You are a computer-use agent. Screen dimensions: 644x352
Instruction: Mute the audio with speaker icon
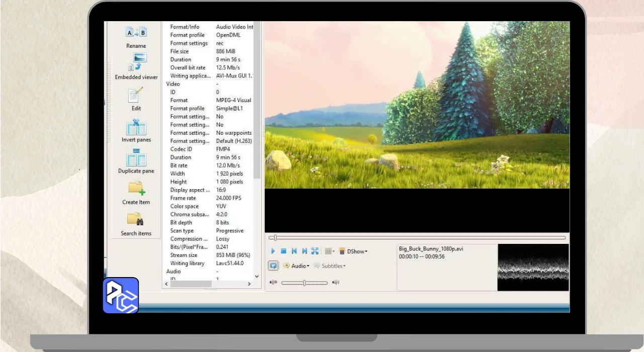click(273, 283)
